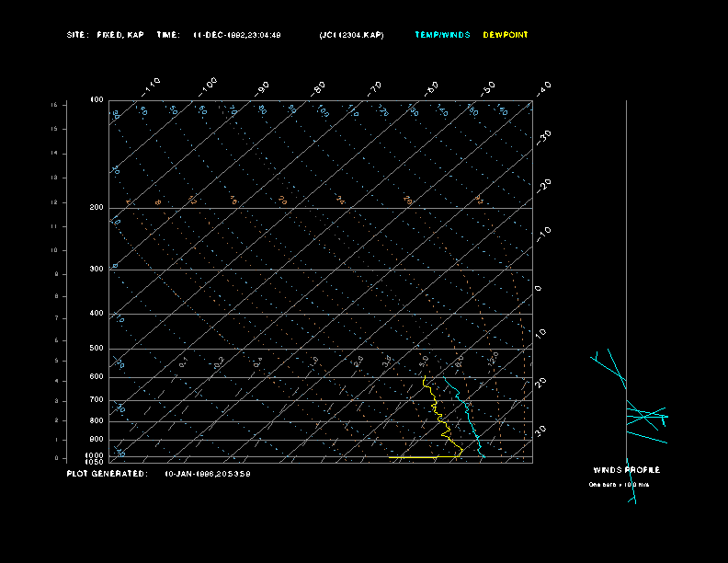
Task: Click the WINDS PROFILE caption
Action: (626, 470)
